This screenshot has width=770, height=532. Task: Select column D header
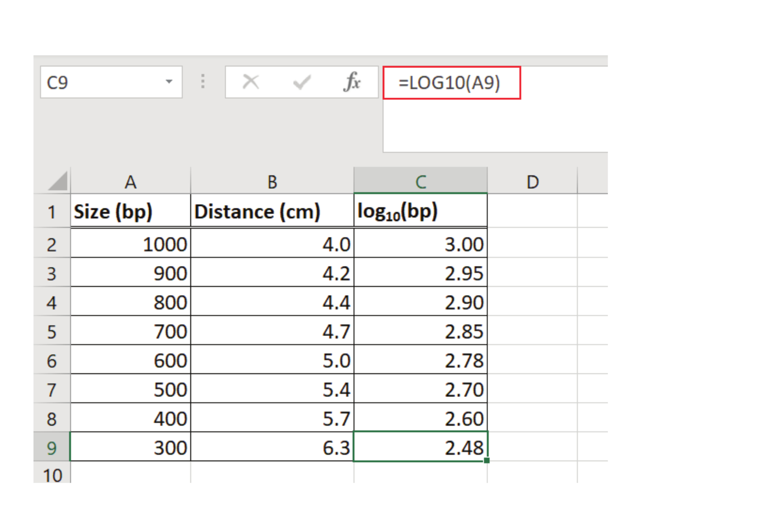(x=532, y=182)
